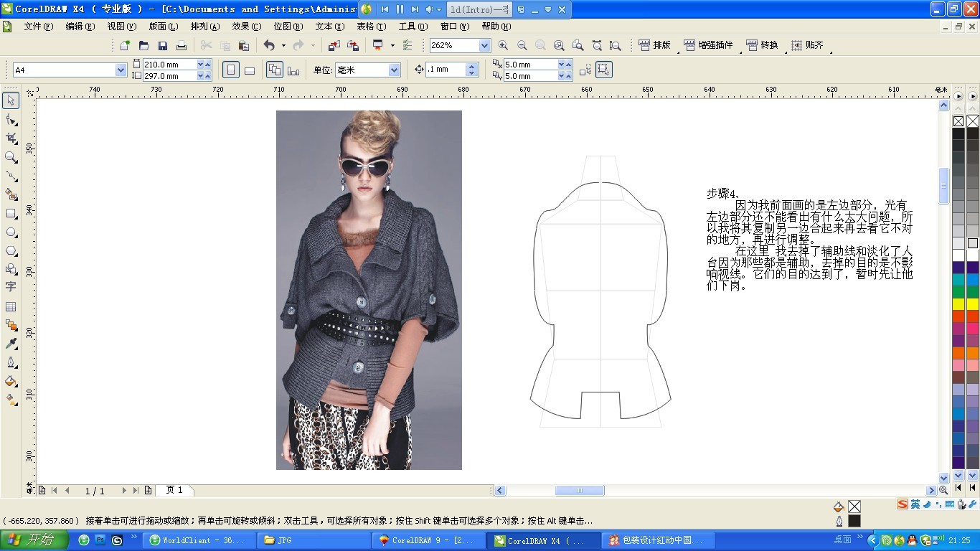
Task: Open the A4 paper size dropdown
Action: (x=121, y=70)
